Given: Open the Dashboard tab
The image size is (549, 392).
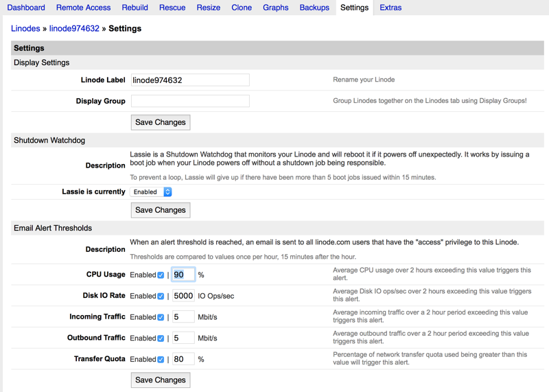Looking at the screenshot, I should [x=26, y=8].
